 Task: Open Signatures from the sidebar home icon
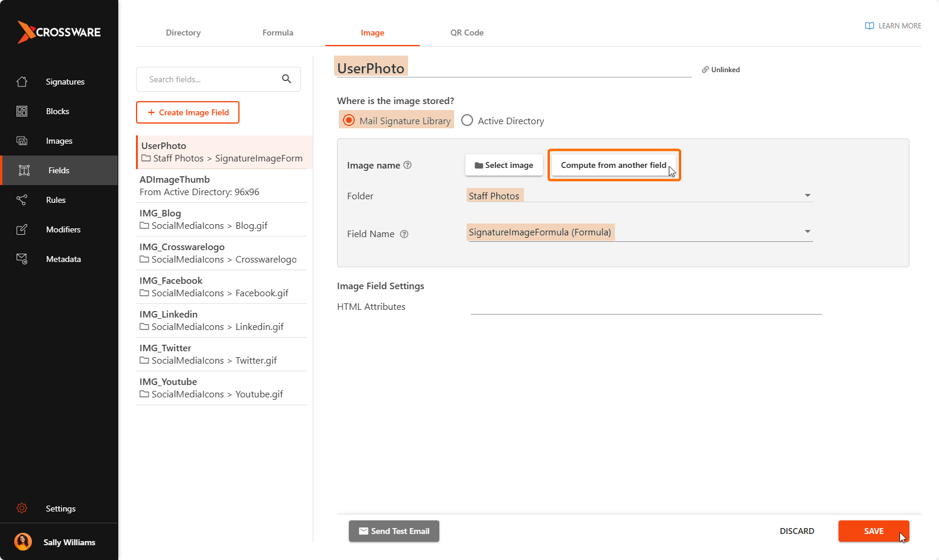tap(22, 82)
